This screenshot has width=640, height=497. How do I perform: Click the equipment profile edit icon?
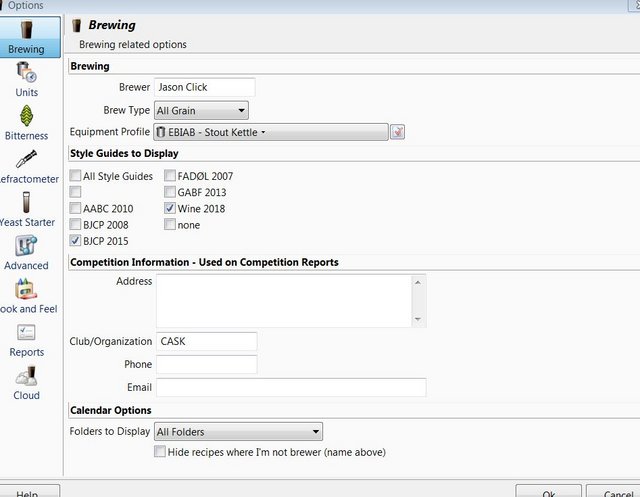point(397,132)
